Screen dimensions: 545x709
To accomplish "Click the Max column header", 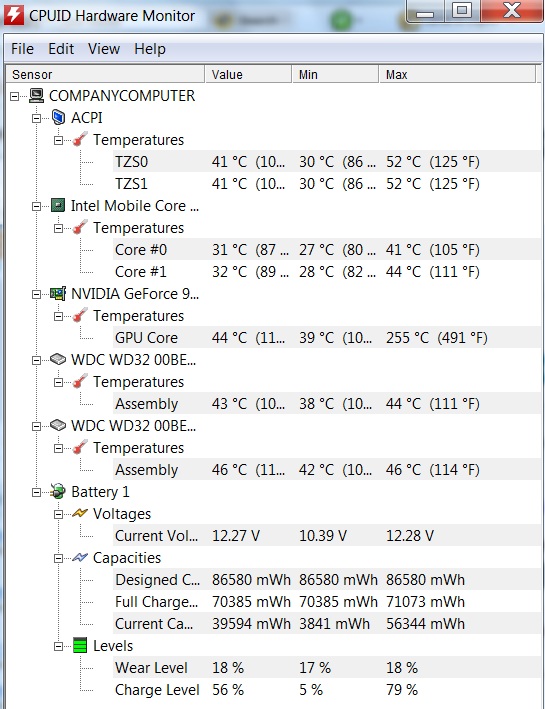I will coord(457,74).
